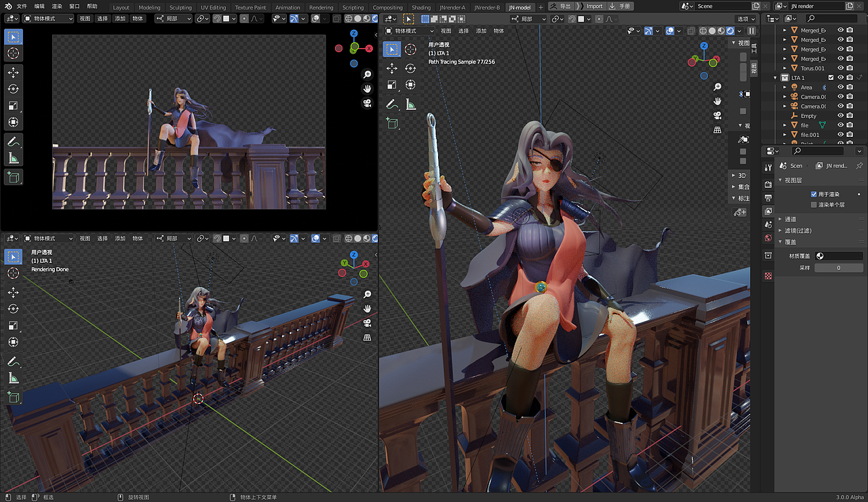Open the Render properties tab
This screenshot has width=868, height=502.
[768, 184]
